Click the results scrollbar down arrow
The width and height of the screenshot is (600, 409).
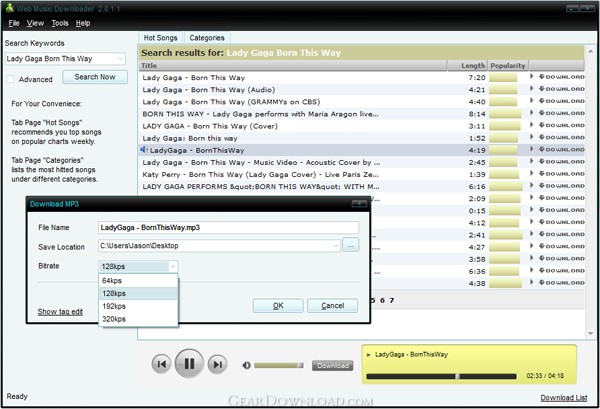click(590, 334)
